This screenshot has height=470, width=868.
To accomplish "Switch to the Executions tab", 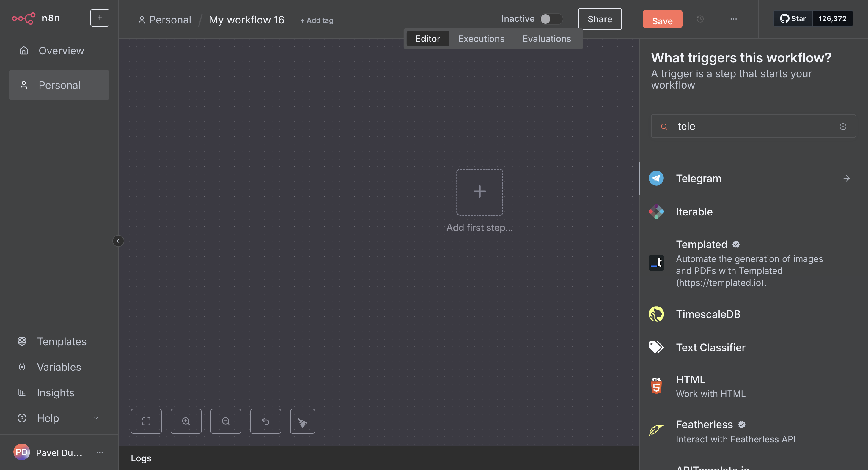I will click(481, 39).
